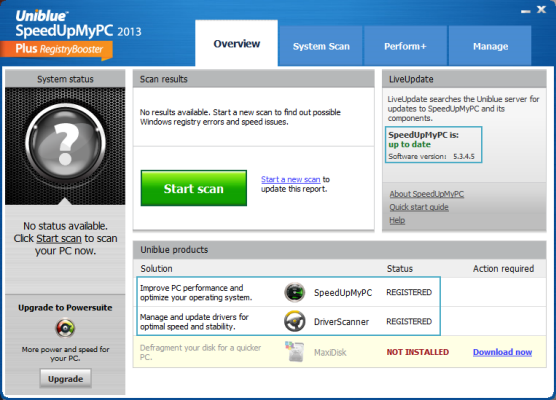The width and height of the screenshot is (556, 400).
Task: Open the Quick start guide link
Action: pos(419,207)
